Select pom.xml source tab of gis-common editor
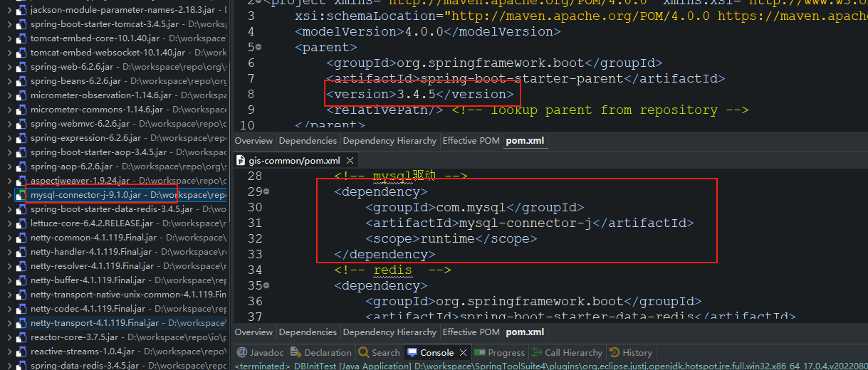 [x=525, y=332]
